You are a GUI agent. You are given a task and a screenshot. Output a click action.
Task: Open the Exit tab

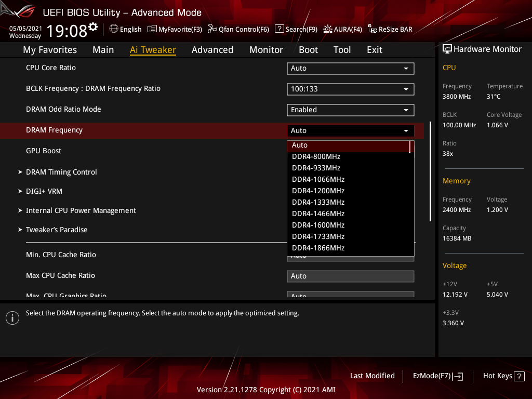coord(375,50)
